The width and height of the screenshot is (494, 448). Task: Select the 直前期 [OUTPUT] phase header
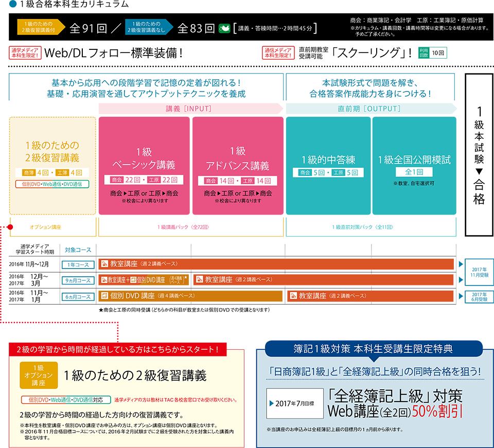coord(369,109)
